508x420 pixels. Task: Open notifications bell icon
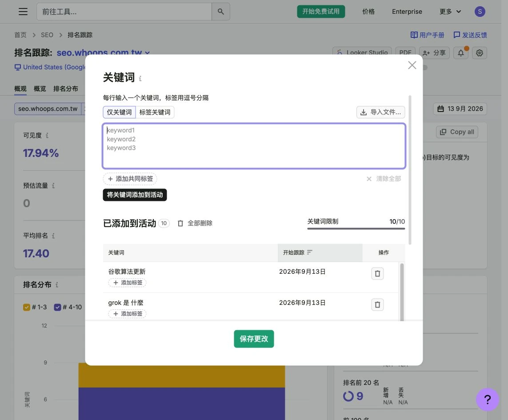[x=461, y=53]
